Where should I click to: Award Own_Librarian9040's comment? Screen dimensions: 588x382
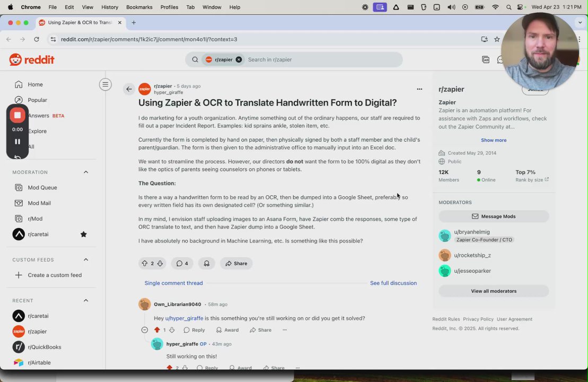227,330
